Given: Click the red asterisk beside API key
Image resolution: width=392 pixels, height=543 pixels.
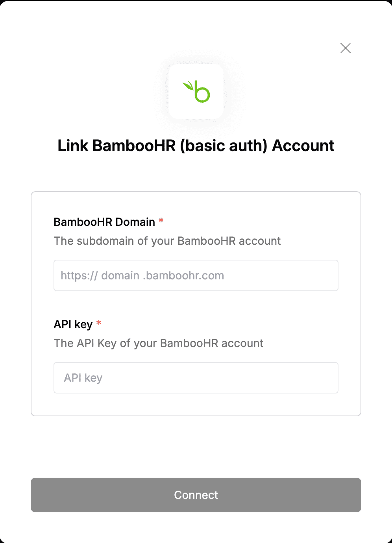Looking at the screenshot, I should [x=99, y=323].
